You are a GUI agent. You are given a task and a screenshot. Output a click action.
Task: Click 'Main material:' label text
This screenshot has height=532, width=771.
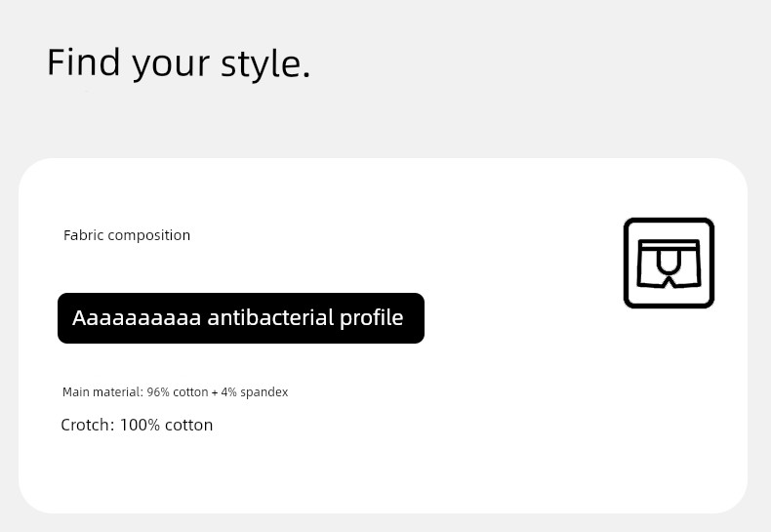[x=102, y=391]
